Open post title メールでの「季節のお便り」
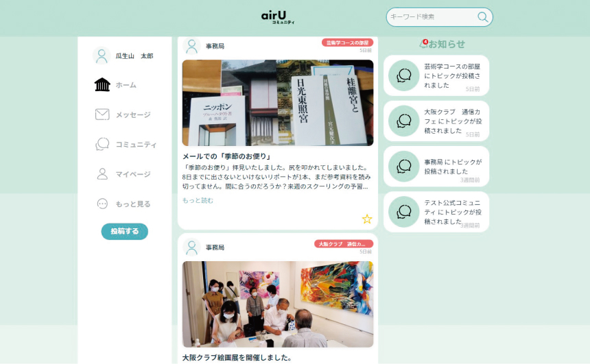 click(227, 156)
